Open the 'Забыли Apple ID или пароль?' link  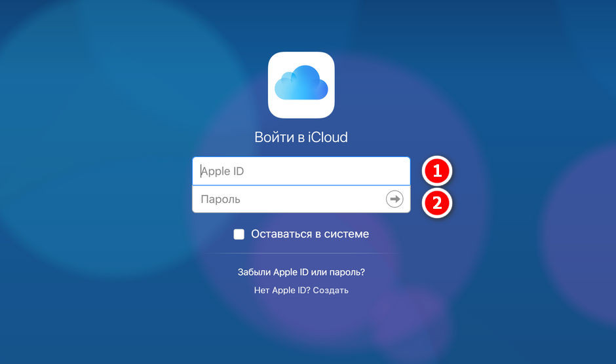[x=301, y=272]
